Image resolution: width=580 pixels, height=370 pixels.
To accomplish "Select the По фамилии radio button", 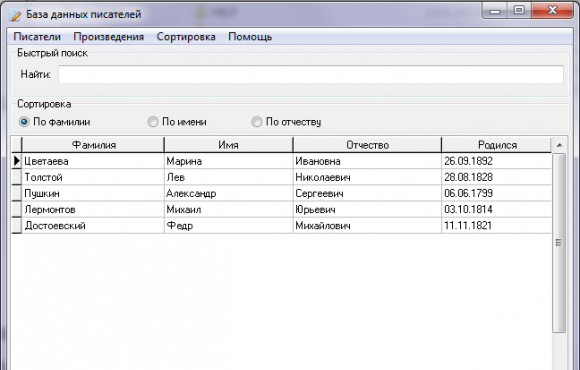I will point(24,122).
